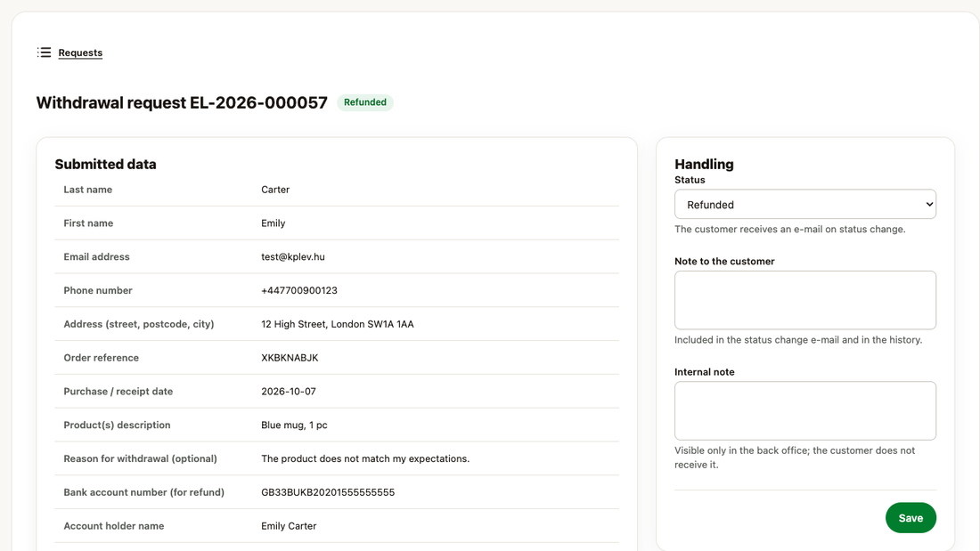The width and height of the screenshot is (980, 551).
Task: Save the handling changes
Action: [911, 518]
